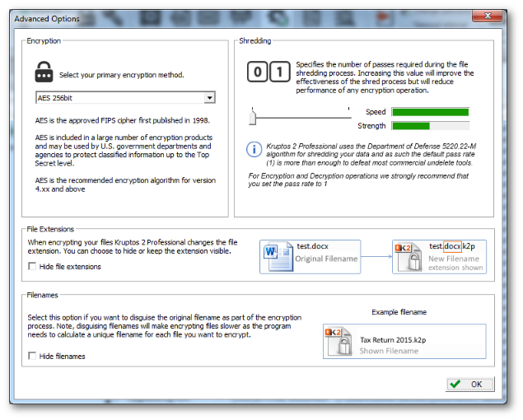Viewport: 523px width, 420px height.
Task: Click the shredding passes slider thumb
Action: [x=253, y=118]
